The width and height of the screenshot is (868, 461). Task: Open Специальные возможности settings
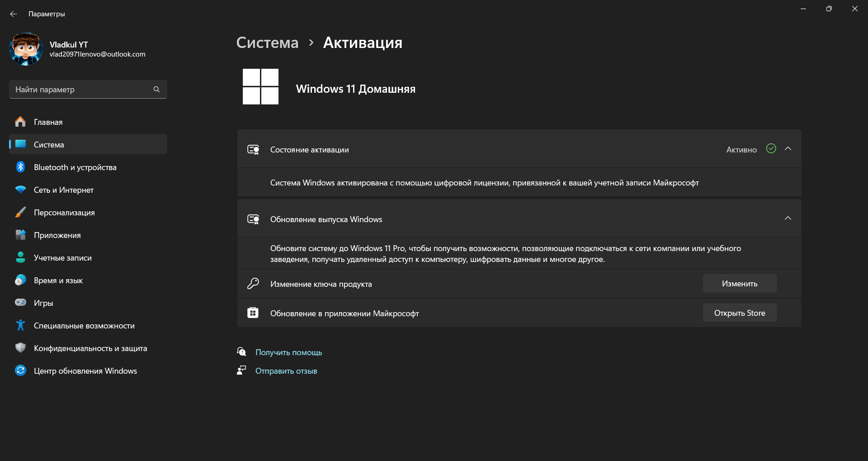[x=88, y=325]
